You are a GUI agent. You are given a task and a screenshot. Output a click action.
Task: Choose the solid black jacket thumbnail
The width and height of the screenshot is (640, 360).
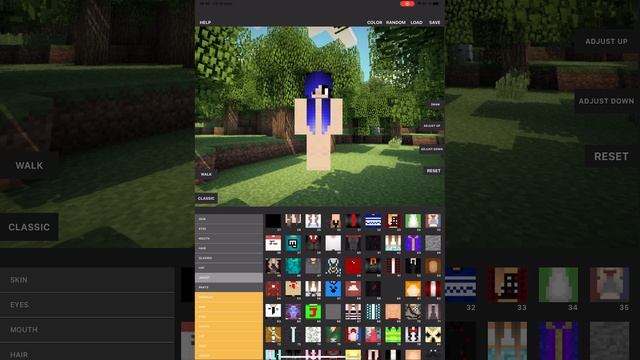click(273, 221)
